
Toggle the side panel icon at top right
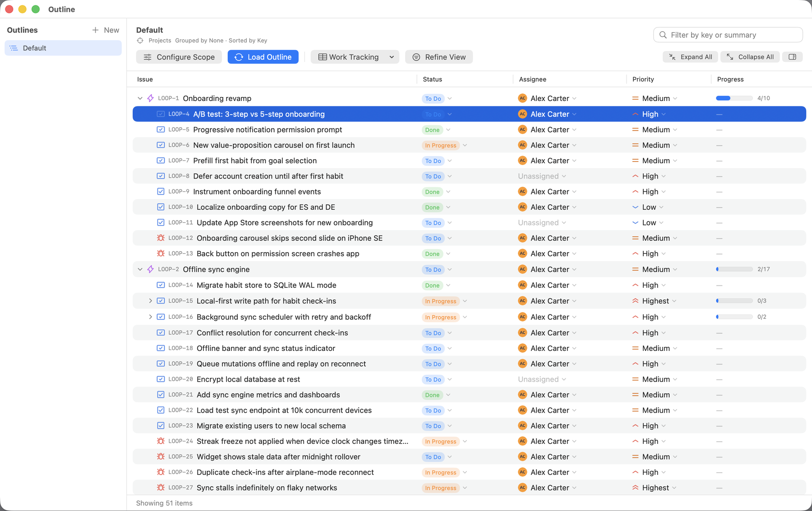tap(792, 57)
